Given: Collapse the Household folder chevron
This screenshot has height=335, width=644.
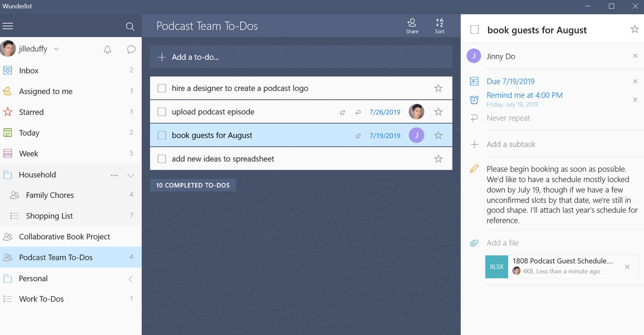Looking at the screenshot, I should click(131, 175).
